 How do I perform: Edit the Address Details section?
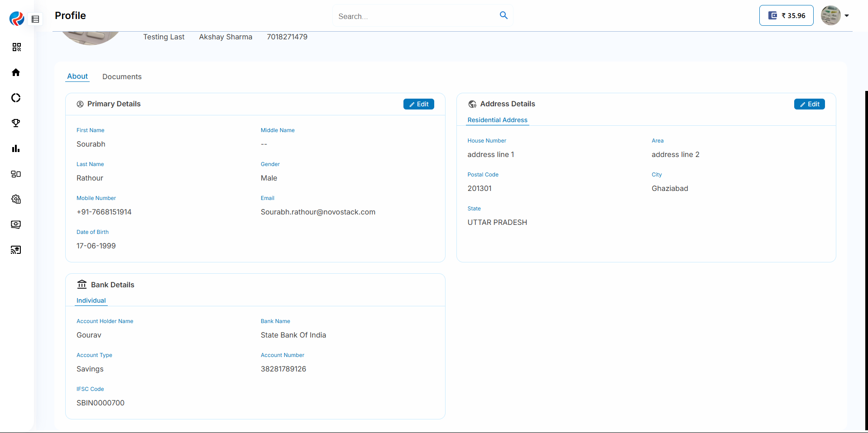click(x=809, y=104)
